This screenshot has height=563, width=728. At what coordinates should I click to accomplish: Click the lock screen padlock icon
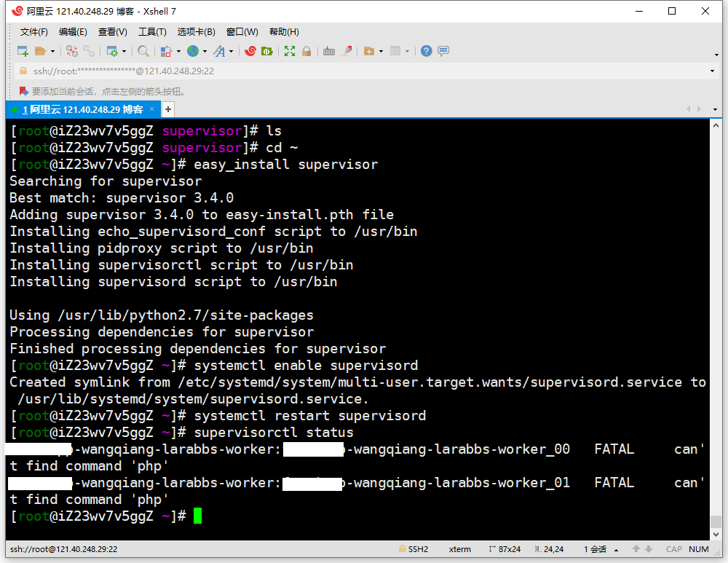306,51
